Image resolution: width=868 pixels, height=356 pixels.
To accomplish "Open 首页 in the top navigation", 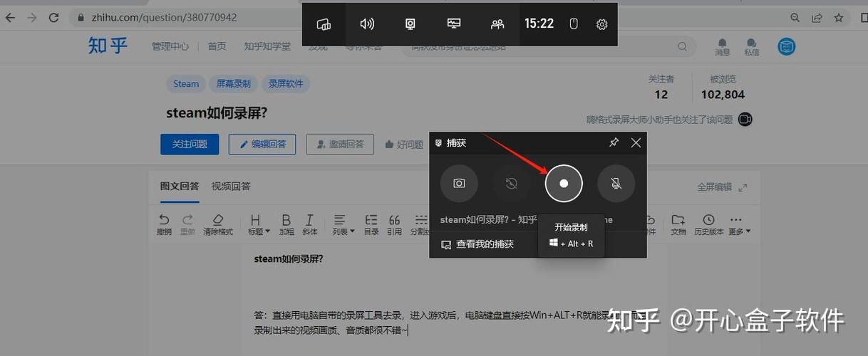I will [217, 46].
